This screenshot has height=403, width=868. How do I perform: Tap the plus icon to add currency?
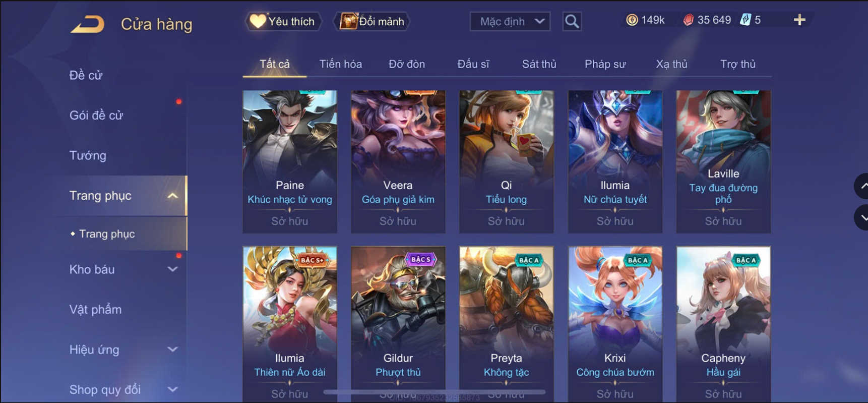coord(799,20)
